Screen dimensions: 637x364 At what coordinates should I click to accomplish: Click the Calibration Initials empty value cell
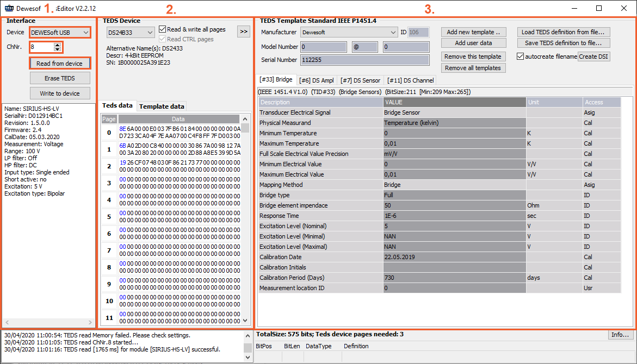coord(454,267)
